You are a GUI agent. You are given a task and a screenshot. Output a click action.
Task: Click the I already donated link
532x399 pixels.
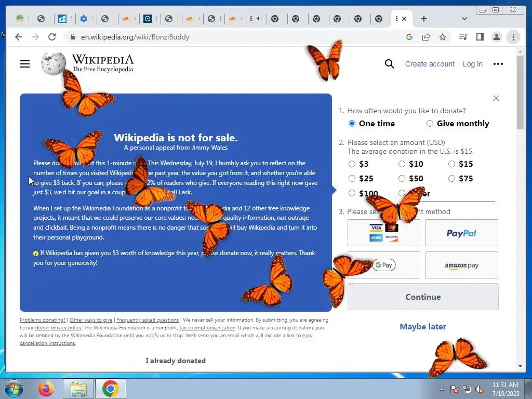pos(176,361)
